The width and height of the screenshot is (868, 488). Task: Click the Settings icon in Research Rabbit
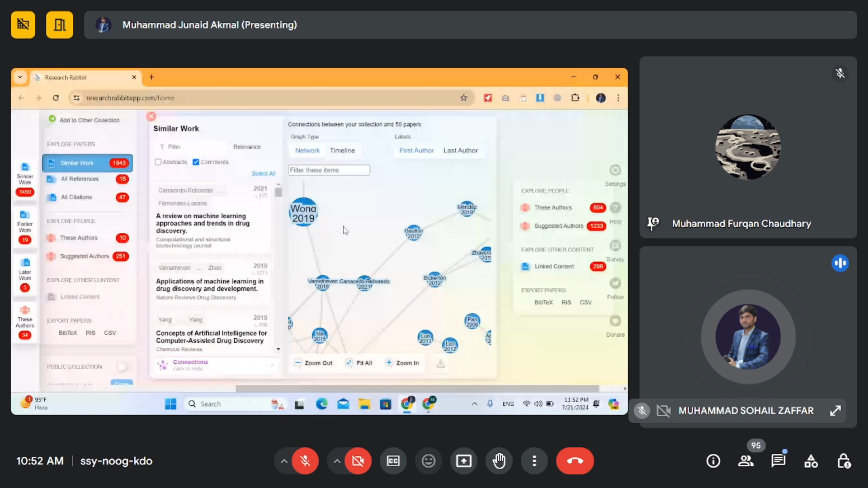tap(615, 170)
